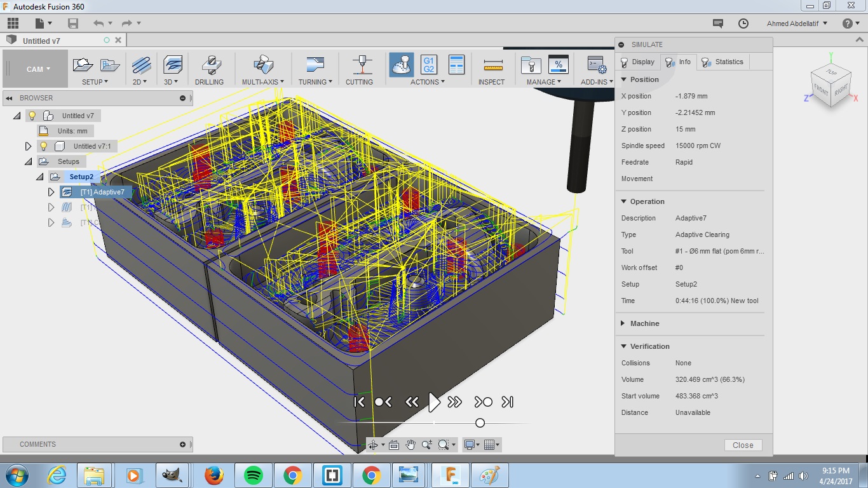Collapse the Position section in Simulate
Image resolution: width=868 pixels, height=488 pixels.
624,79
